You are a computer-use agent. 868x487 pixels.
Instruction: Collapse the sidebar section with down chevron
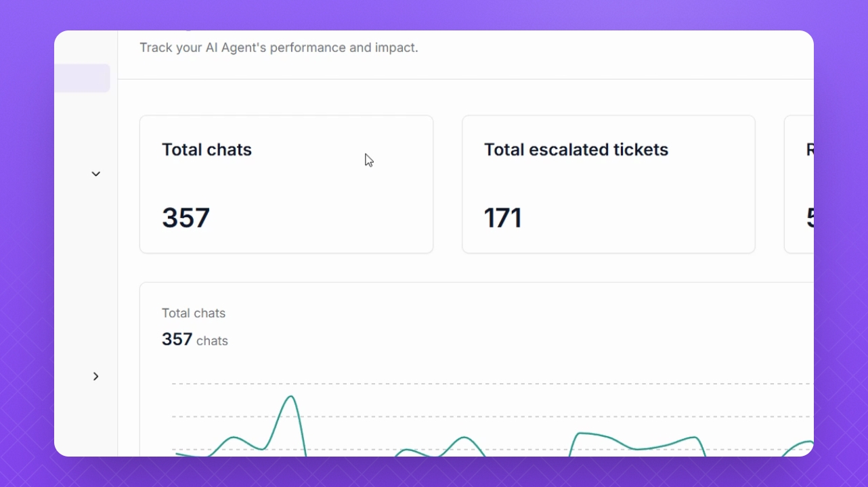pos(96,174)
